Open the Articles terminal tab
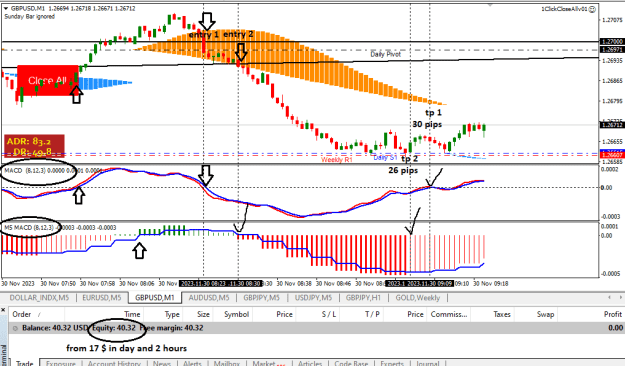The width and height of the screenshot is (625, 366). point(310,363)
